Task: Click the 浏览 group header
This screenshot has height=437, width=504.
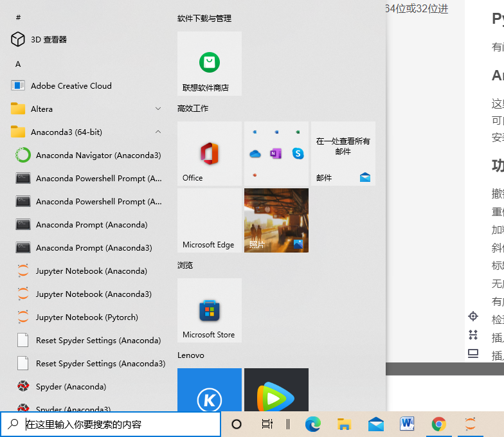Action: tap(185, 265)
